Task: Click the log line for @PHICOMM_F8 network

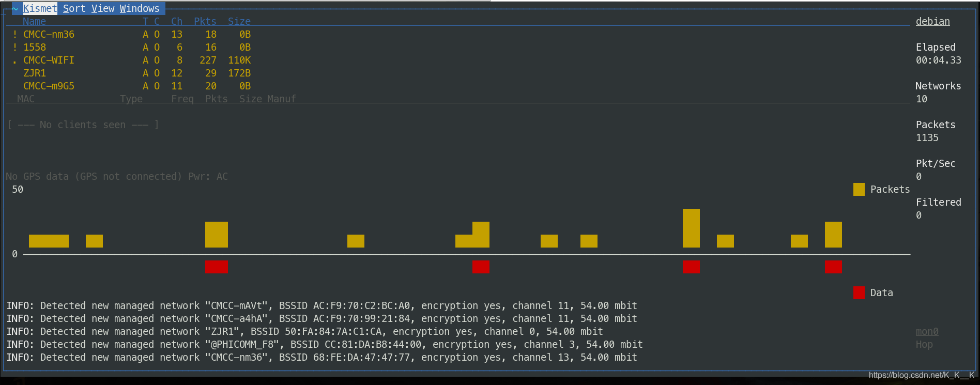Action: tap(325, 344)
